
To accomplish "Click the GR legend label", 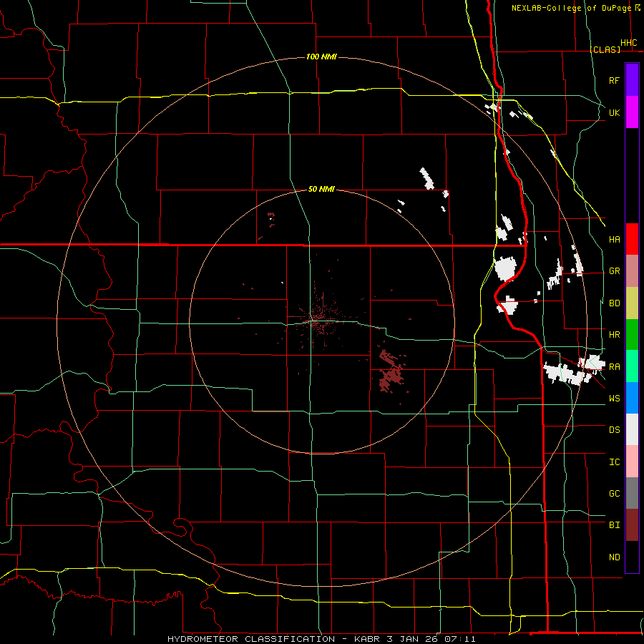I will coord(614,271).
